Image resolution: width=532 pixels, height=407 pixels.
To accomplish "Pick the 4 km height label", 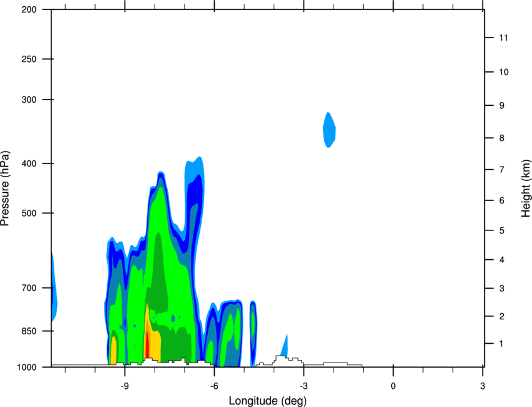I will (502, 260).
